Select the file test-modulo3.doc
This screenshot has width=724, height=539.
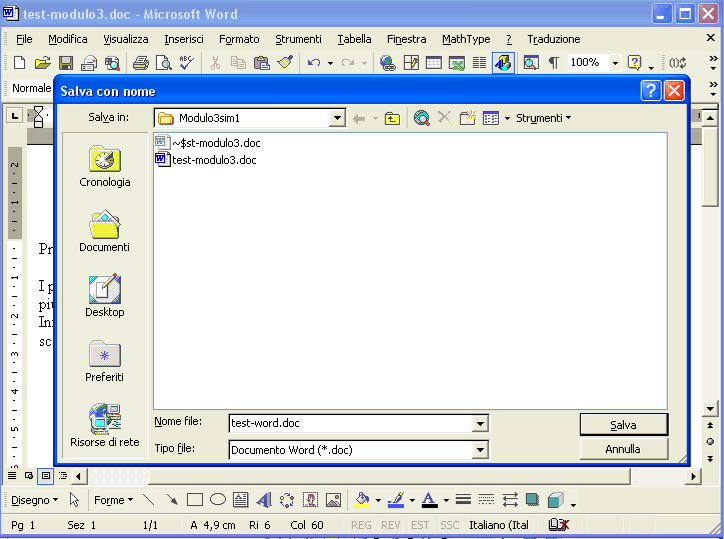[206, 160]
